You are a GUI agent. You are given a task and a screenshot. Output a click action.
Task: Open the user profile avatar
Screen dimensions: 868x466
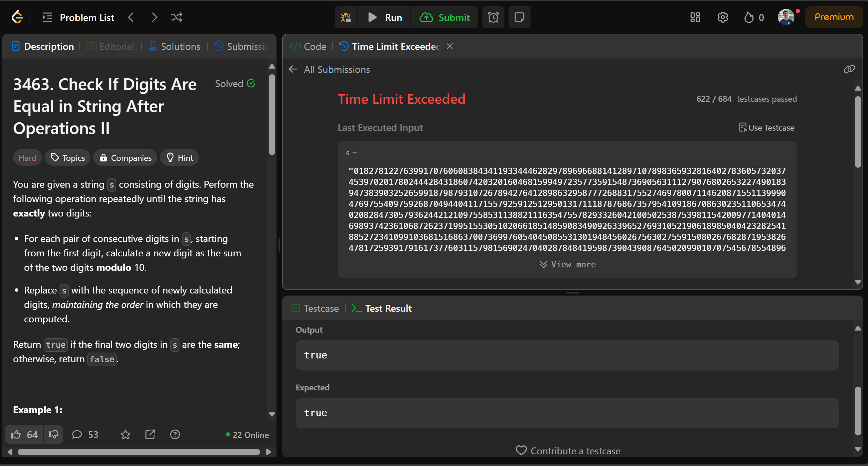[x=786, y=17]
